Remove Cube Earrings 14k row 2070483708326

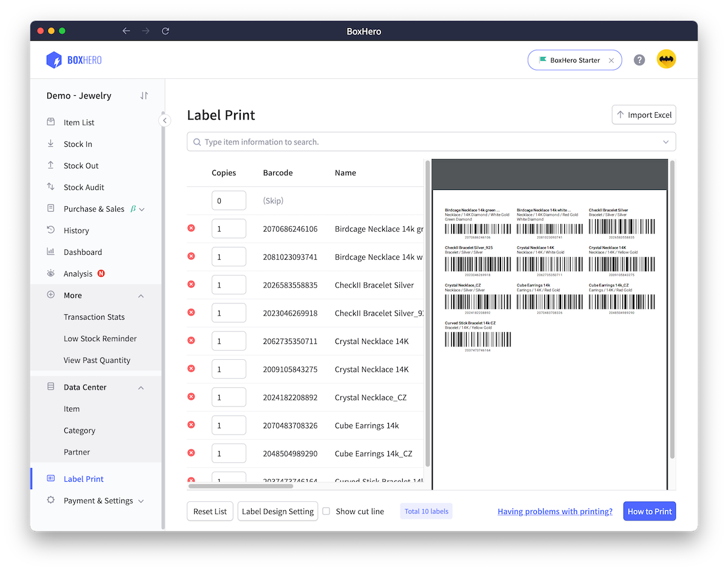click(x=191, y=425)
